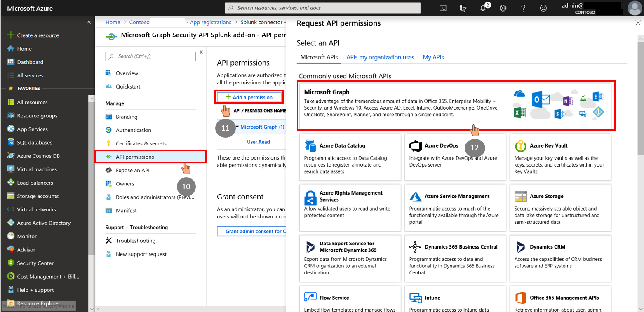The width and height of the screenshot is (644, 312).
Task: Open Troubleshooting menu item
Action: (136, 241)
